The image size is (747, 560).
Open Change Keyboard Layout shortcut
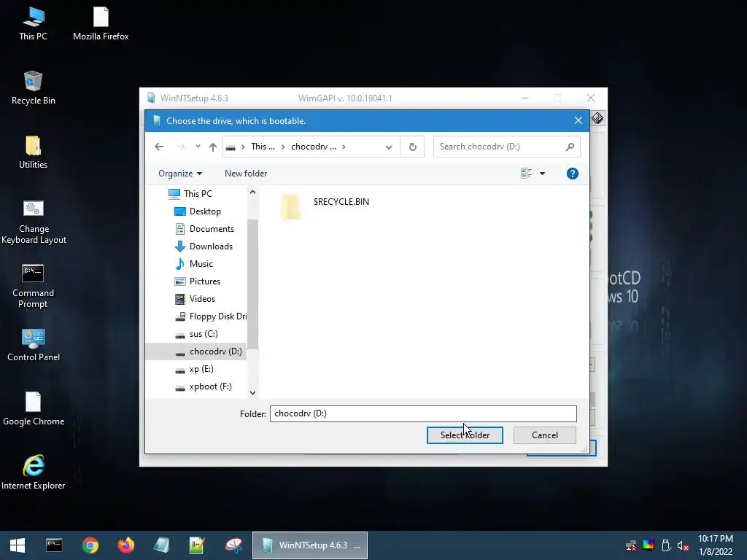tap(34, 222)
